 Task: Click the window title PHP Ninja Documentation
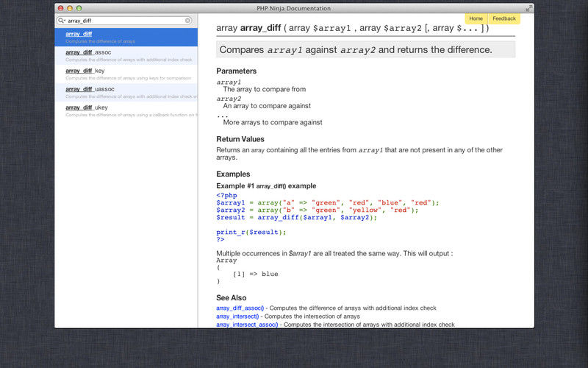293,8
